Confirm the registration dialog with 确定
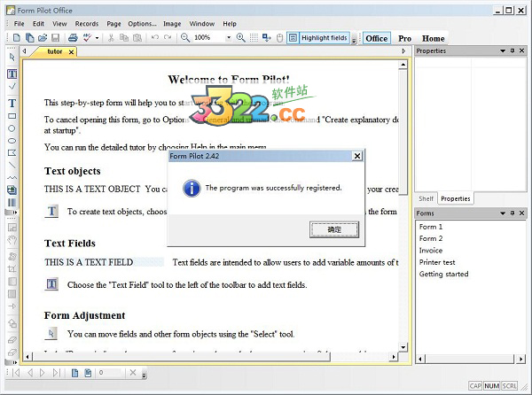Screen dimensions: 532x395 click(334, 229)
